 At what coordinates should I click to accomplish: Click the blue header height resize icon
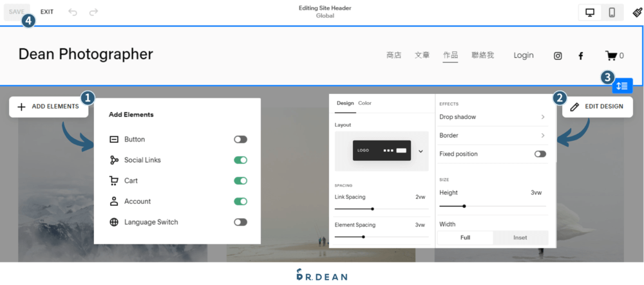622,86
